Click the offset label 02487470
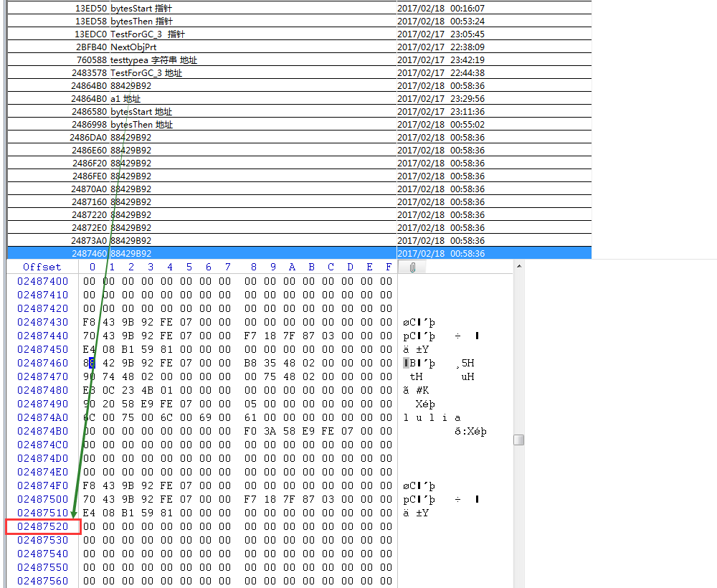 (x=42, y=376)
